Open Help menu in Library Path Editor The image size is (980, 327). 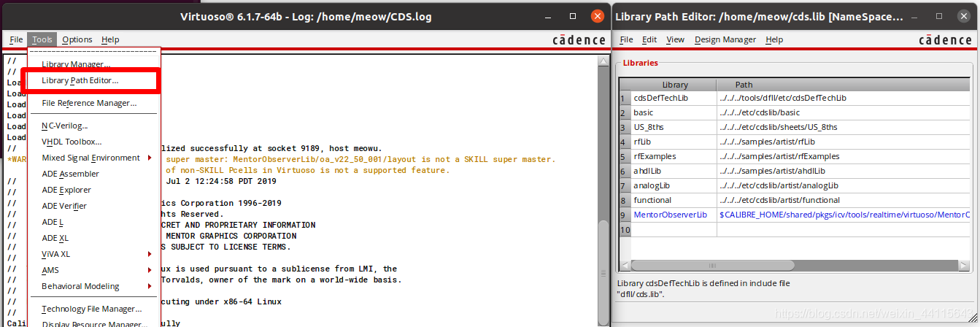point(774,39)
